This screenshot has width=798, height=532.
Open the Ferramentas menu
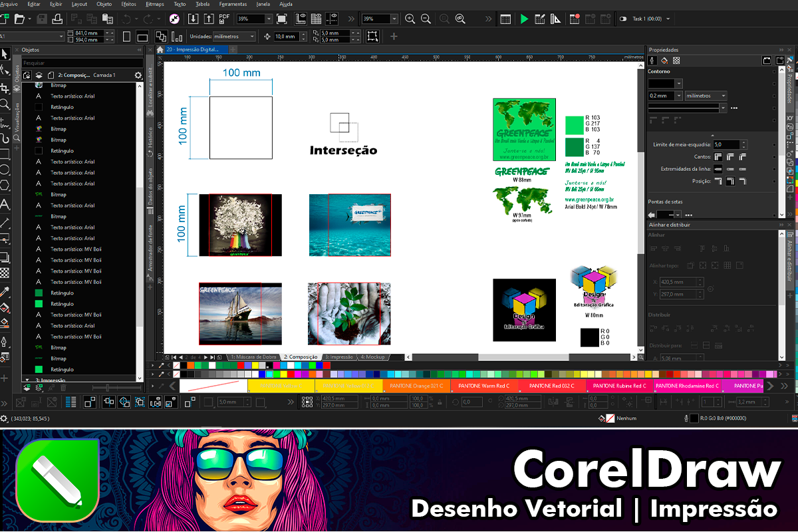click(233, 3)
